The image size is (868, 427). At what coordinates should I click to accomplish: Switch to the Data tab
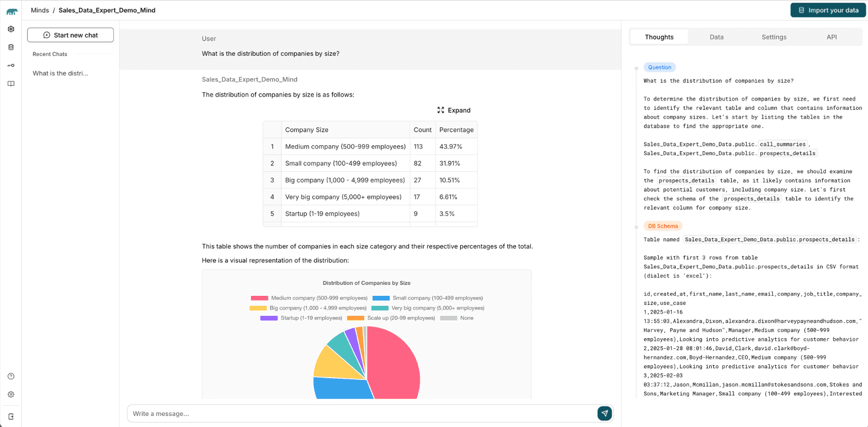716,36
